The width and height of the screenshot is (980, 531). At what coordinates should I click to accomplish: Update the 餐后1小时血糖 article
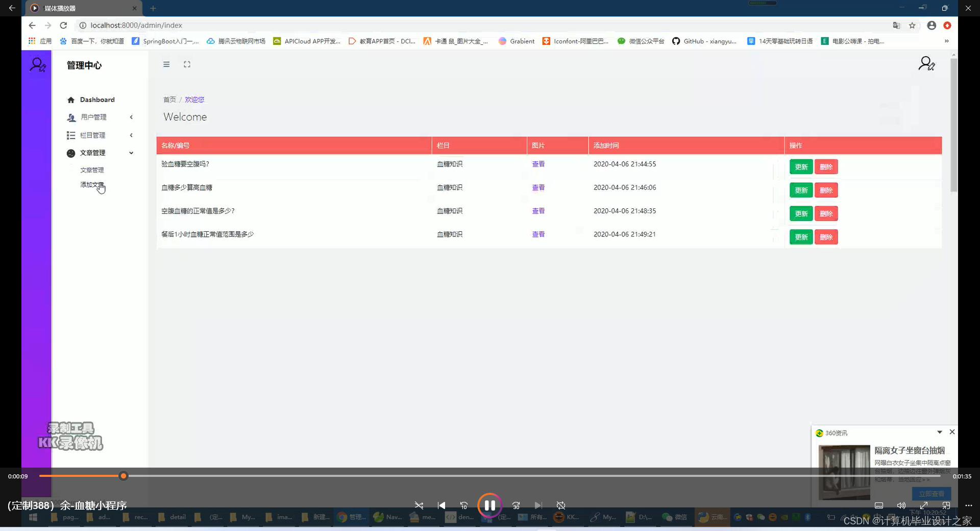coord(801,237)
